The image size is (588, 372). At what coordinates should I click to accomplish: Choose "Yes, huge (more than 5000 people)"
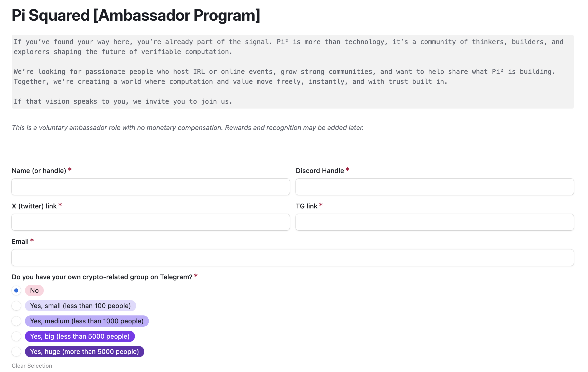pyautogui.click(x=16, y=352)
